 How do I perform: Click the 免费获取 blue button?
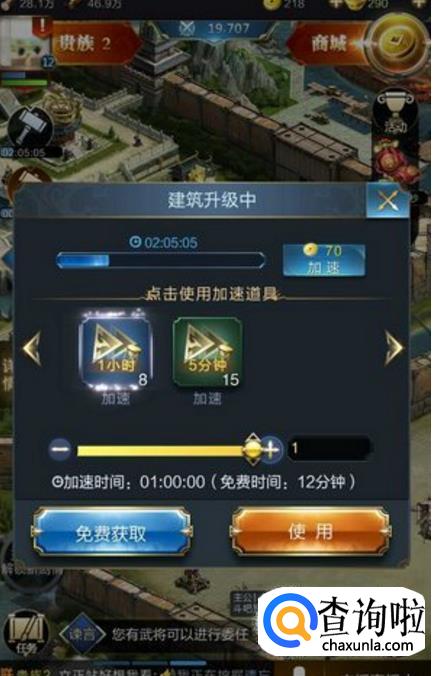[x=112, y=532]
